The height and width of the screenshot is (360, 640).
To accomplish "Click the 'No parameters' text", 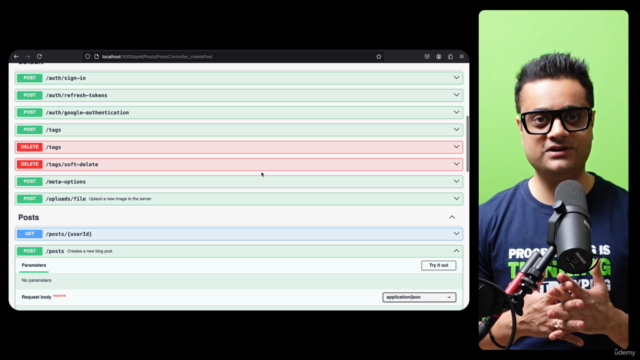I will pos(36,280).
